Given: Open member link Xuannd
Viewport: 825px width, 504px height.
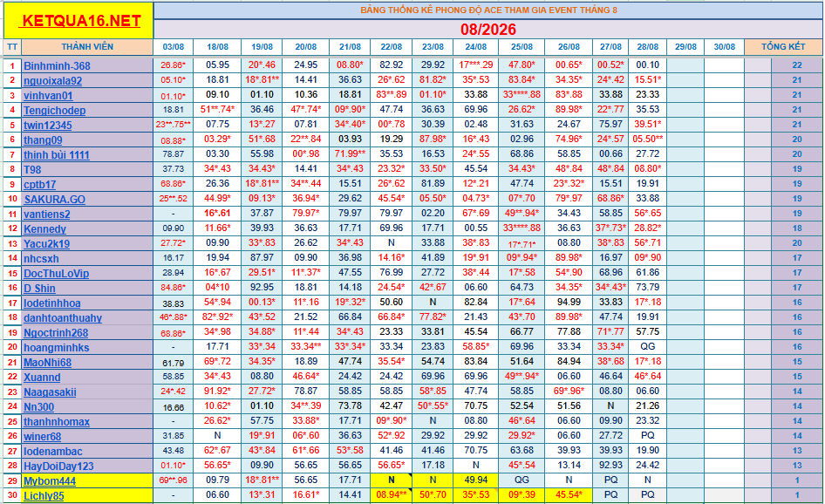Looking at the screenshot, I should (42, 378).
